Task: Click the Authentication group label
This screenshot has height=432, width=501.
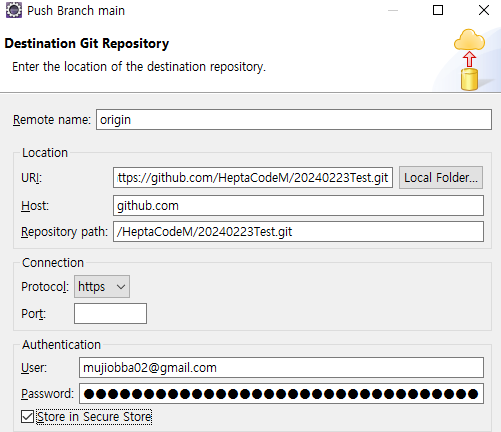Action: (61, 345)
